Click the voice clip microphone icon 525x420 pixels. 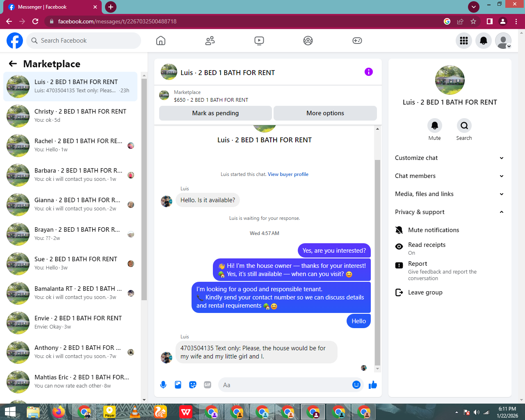click(163, 385)
